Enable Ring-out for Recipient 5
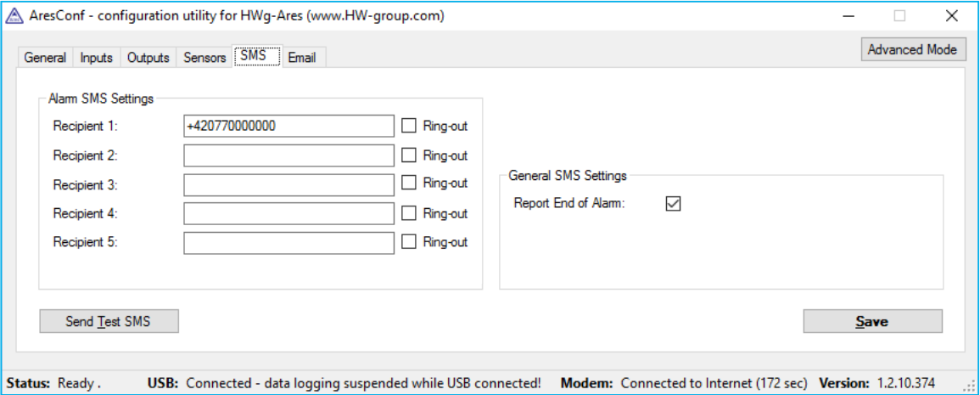The image size is (980, 395). tap(409, 242)
